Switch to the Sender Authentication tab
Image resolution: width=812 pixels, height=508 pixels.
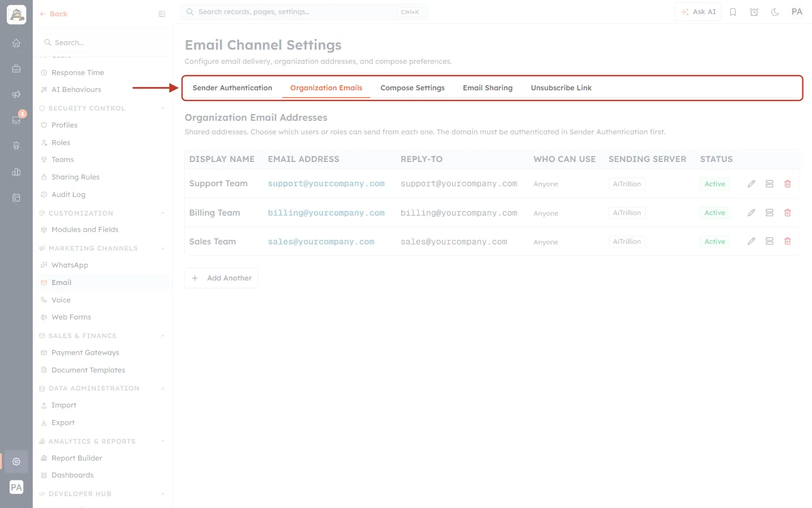(x=232, y=88)
